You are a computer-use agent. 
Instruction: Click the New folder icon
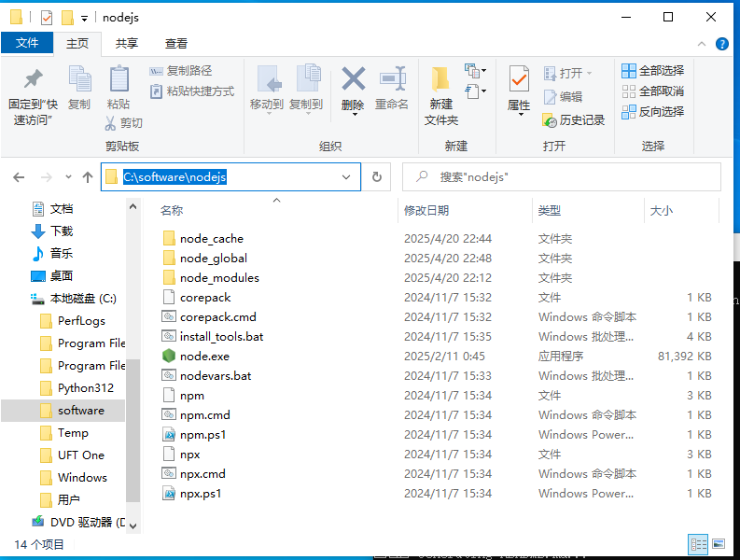click(x=440, y=78)
